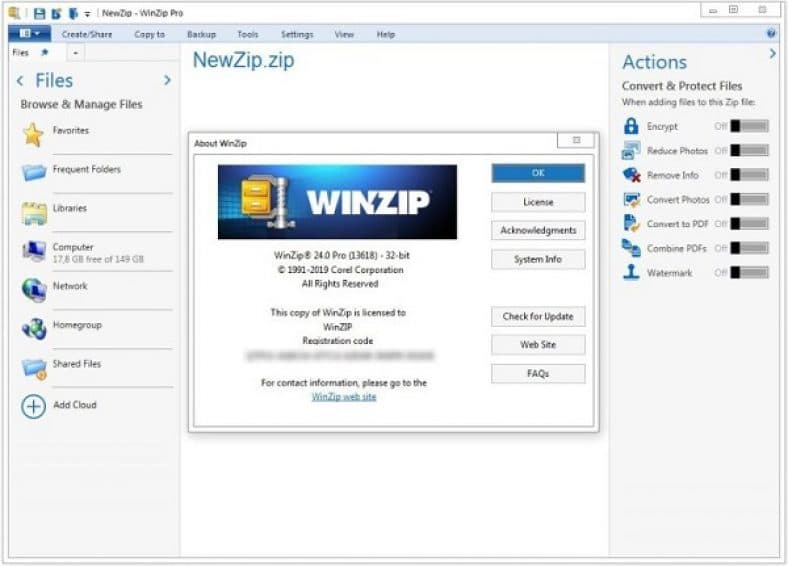Open the blue File menu button

pyautogui.click(x=29, y=34)
